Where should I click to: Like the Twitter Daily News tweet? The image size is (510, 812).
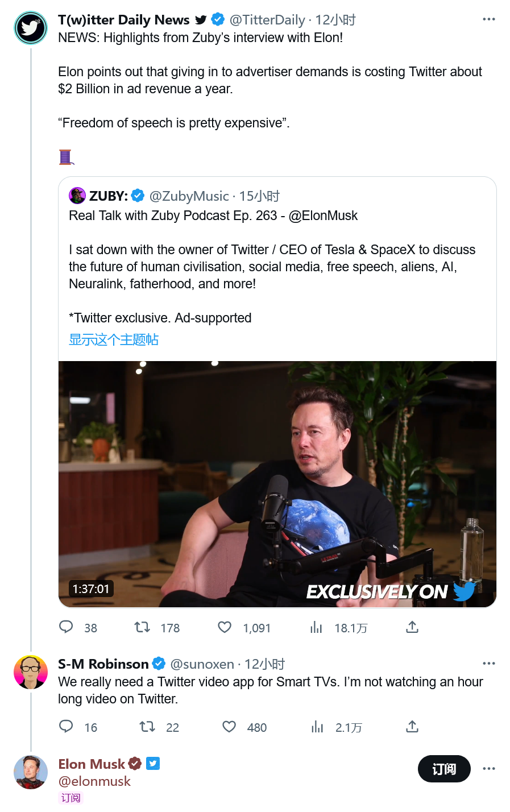tap(225, 627)
